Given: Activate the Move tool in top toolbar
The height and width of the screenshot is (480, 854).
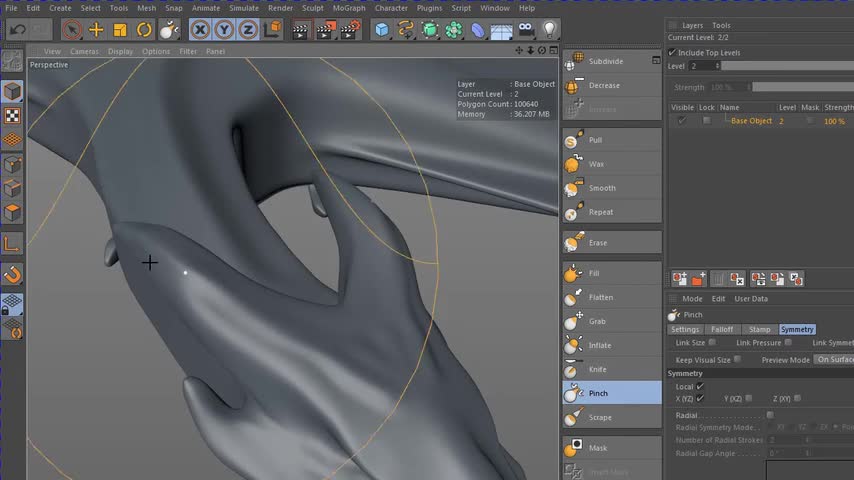Looking at the screenshot, I should coord(96,30).
